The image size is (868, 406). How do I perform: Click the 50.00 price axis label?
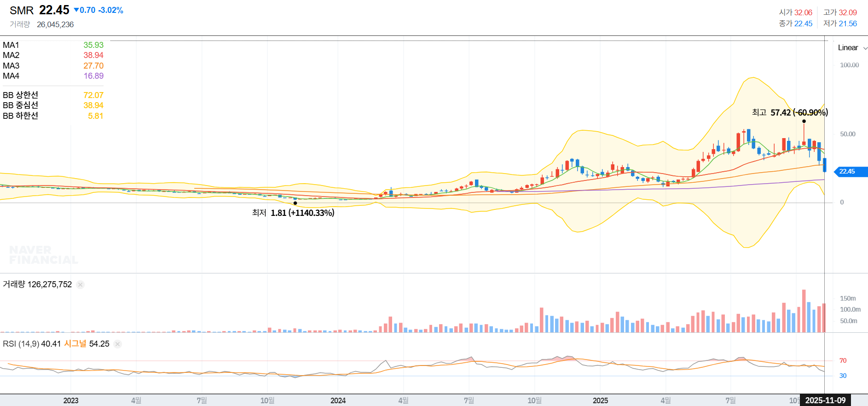(848, 134)
